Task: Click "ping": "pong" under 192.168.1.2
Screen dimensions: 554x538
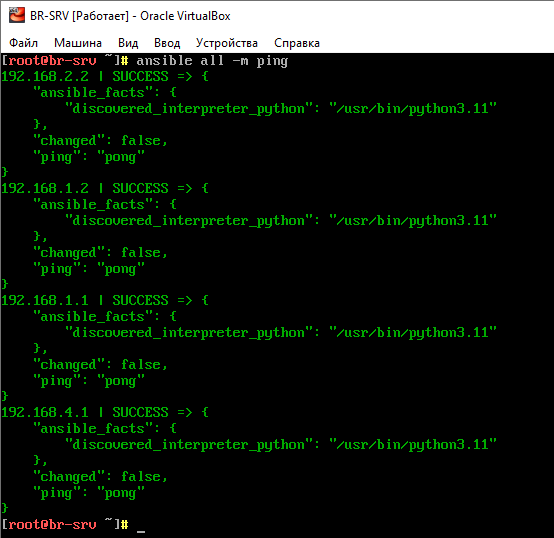Action: pyautogui.click(x=89, y=269)
